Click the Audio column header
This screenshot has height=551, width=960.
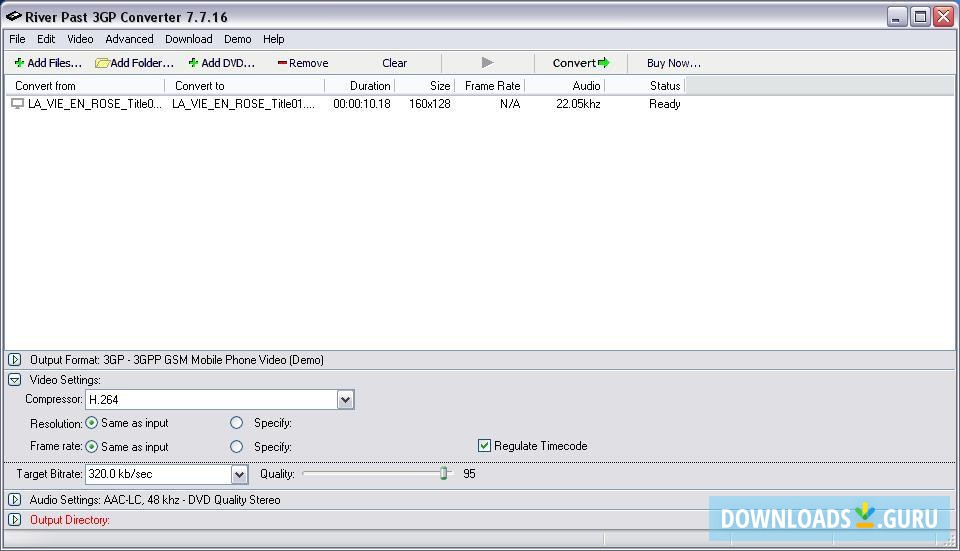tap(565, 86)
